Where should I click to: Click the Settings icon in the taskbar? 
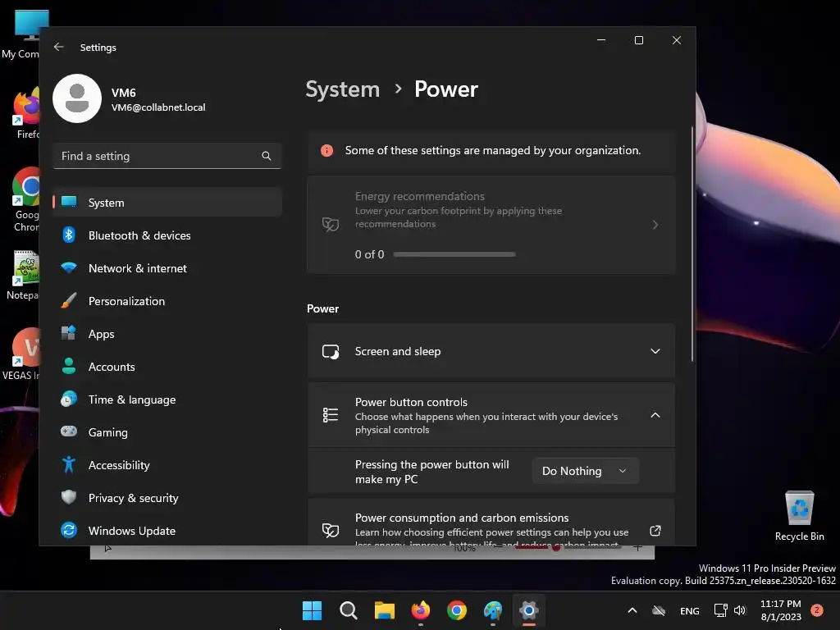coord(529,610)
